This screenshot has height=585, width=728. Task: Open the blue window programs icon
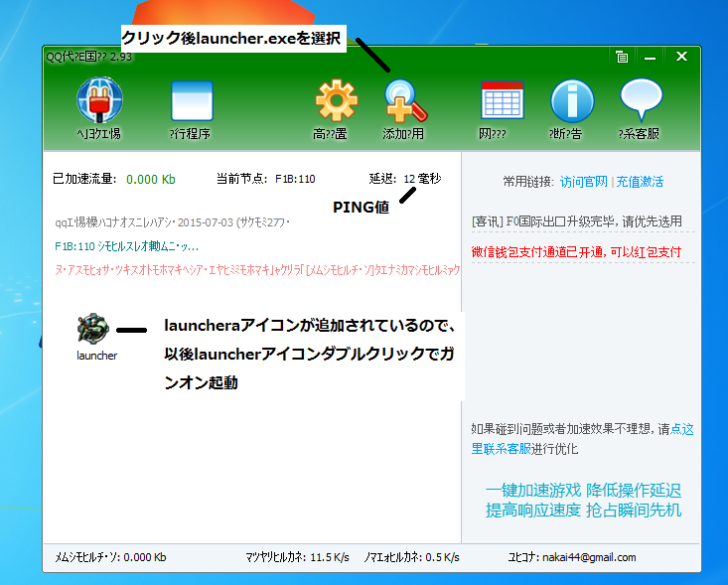[191, 102]
